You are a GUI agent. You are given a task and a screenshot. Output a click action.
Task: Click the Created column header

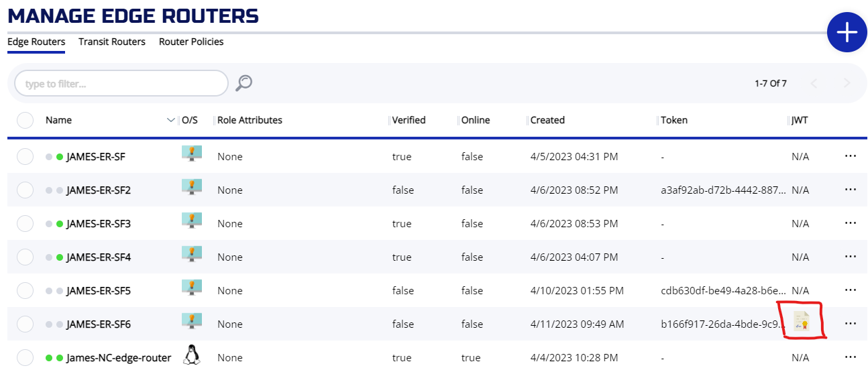(x=547, y=121)
